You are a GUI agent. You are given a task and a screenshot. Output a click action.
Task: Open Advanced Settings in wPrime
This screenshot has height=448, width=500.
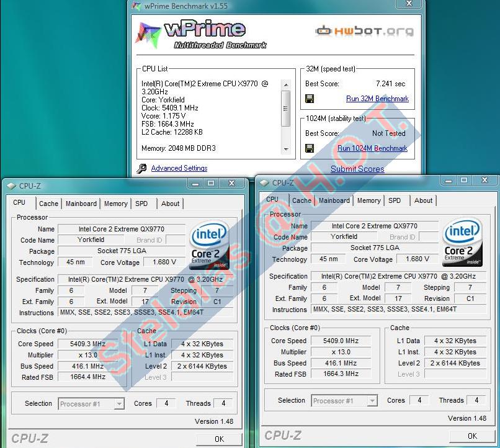[179, 168]
